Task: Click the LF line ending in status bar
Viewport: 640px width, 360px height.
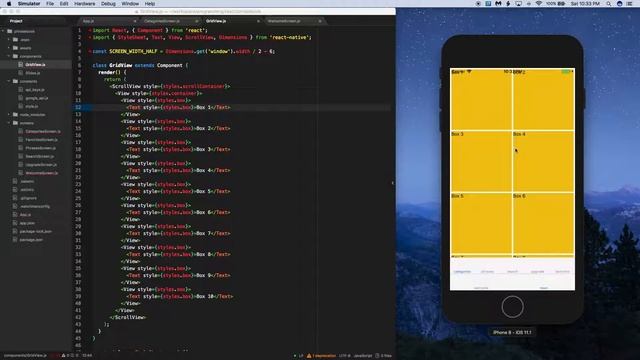Action: pos(301,356)
